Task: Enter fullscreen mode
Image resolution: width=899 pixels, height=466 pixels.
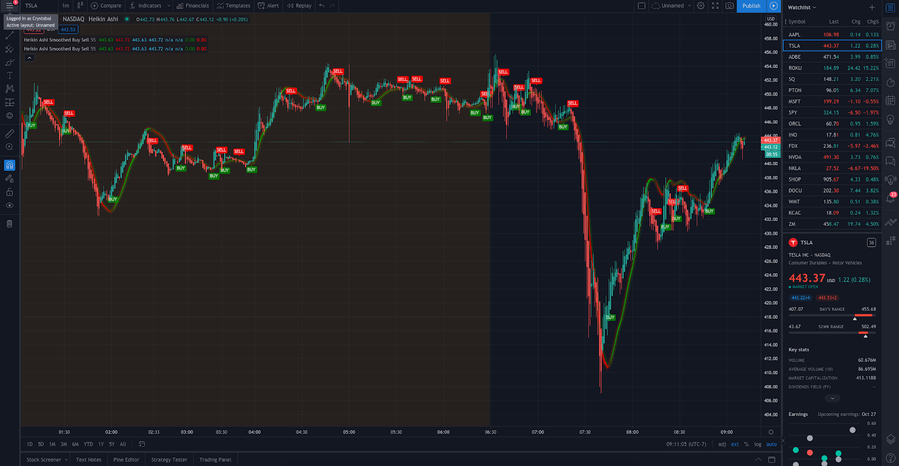Action: 715,6
